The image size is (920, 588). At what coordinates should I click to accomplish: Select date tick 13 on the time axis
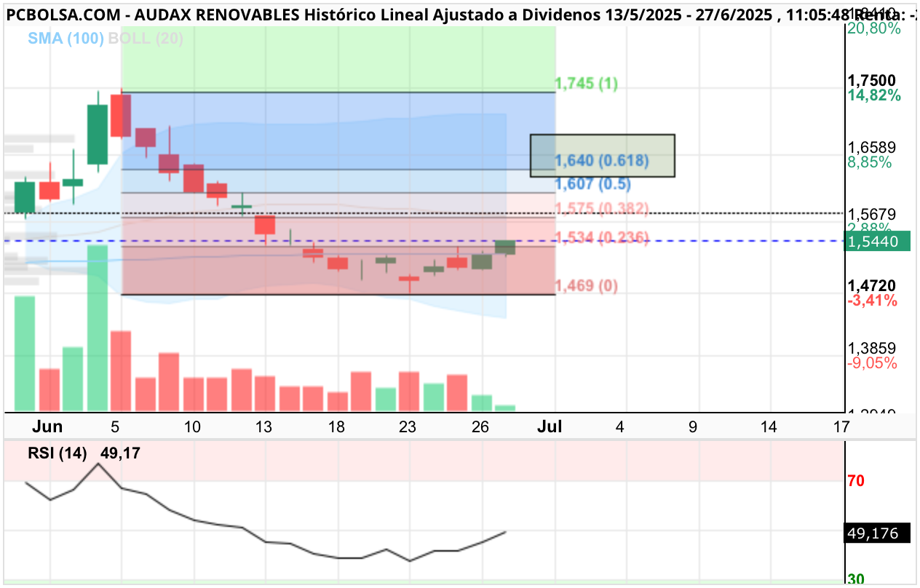coord(263,426)
